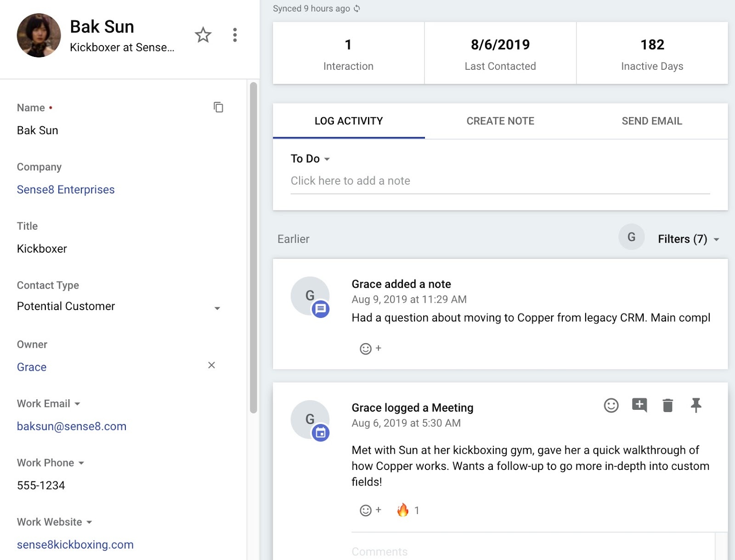Click the 182 Inactive Days card

pos(652,53)
